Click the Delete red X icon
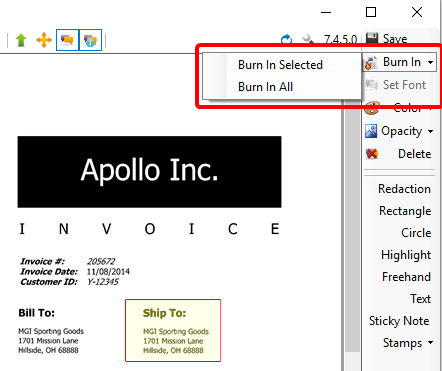 coord(372,154)
